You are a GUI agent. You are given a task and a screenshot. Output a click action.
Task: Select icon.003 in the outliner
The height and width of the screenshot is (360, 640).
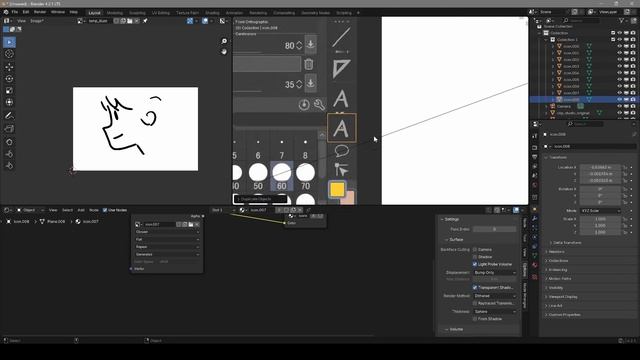point(571,66)
